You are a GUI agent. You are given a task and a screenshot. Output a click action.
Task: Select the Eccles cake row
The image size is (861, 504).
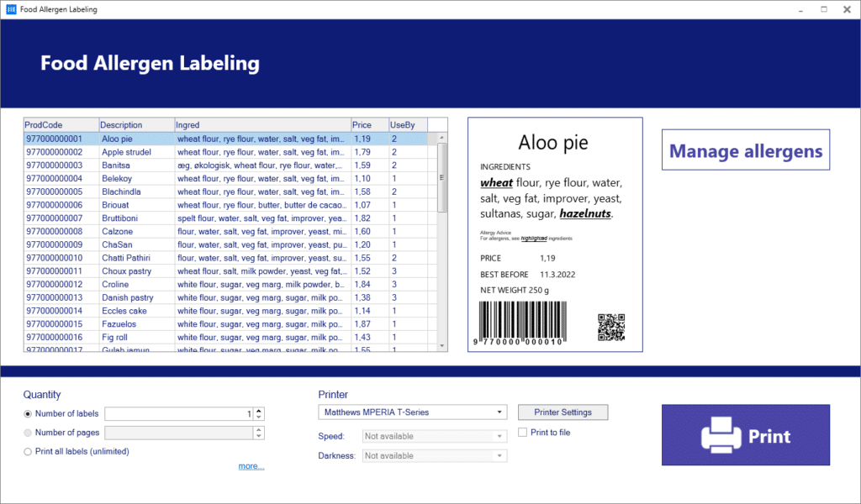225,311
